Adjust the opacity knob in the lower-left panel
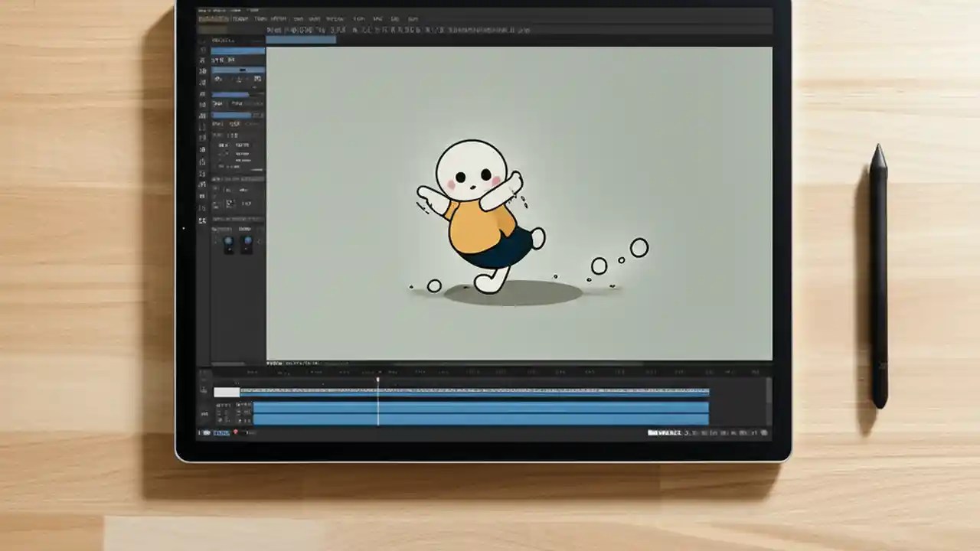Viewport: 980px width, 551px height. point(230,243)
